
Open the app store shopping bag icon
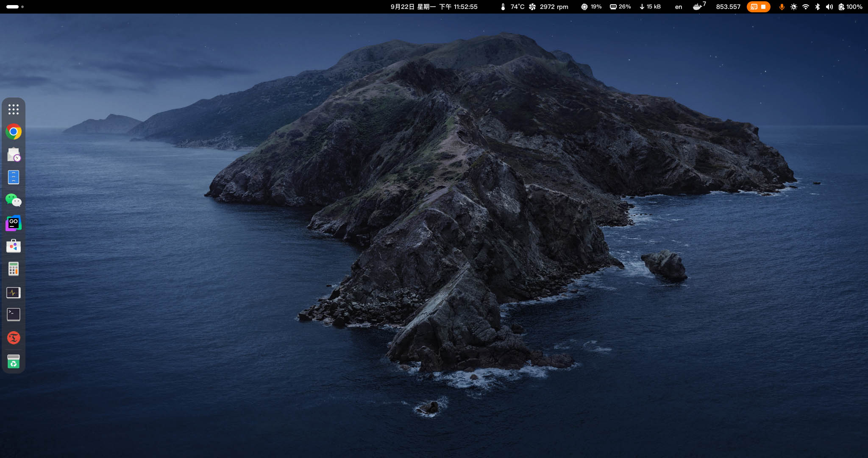(14, 246)
